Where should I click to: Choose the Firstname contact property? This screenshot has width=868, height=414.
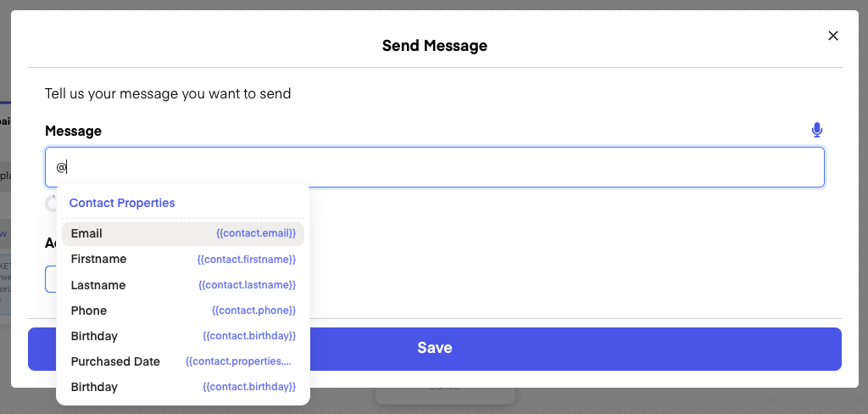tap(98, 259)
